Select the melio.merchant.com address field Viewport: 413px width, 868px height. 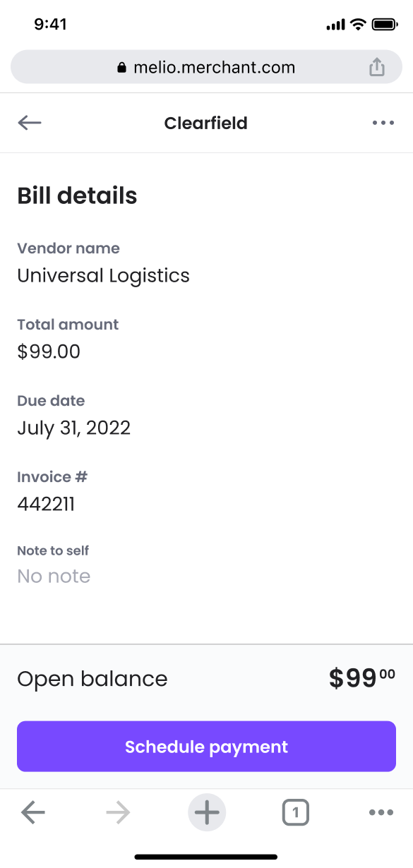pyautogui.click(x=206, y=68)
